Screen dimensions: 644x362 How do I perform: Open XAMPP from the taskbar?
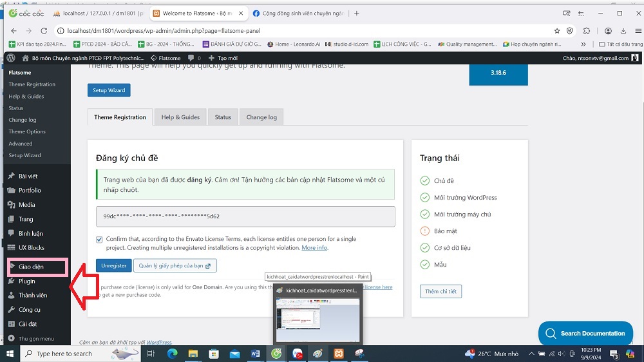pyautogui.click(x=339, y=354)
